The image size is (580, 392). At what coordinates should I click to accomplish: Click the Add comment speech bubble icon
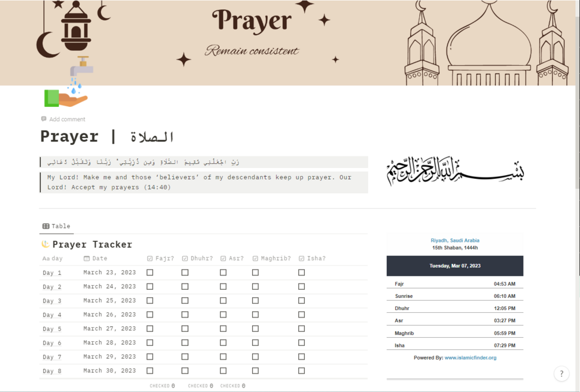44,119
